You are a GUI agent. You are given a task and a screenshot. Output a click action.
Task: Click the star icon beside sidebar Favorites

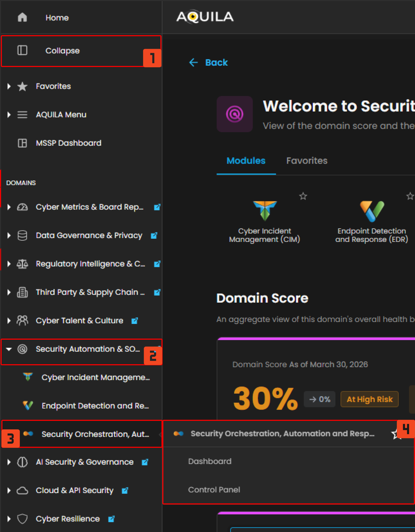pos(22,86)
